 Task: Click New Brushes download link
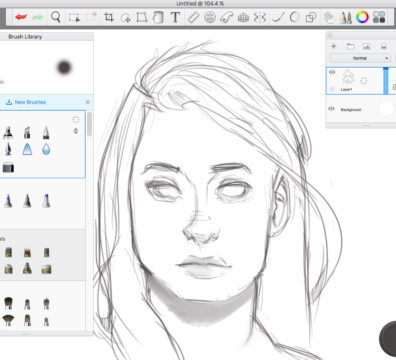pyautogui.click(x=26, y=102)
